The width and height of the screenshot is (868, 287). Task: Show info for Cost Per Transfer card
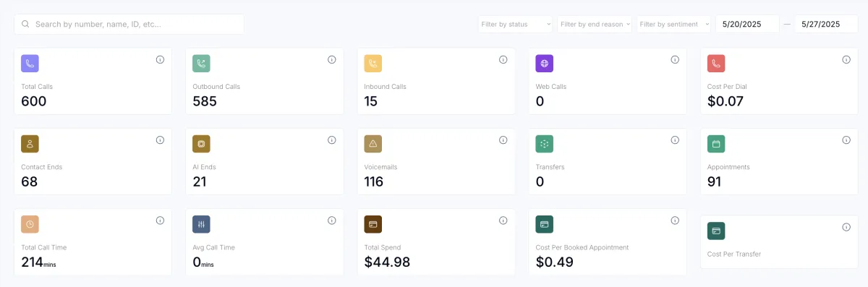(846, 227)
